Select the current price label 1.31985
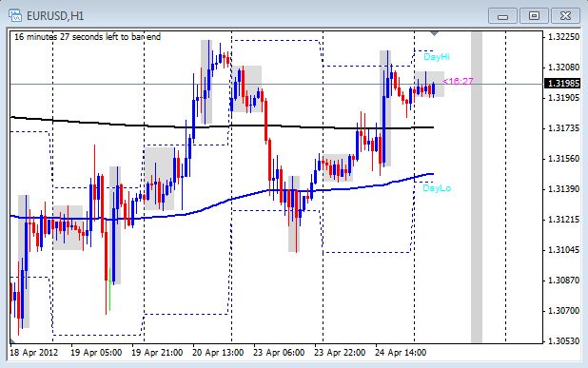 click(x=562, y=83)
